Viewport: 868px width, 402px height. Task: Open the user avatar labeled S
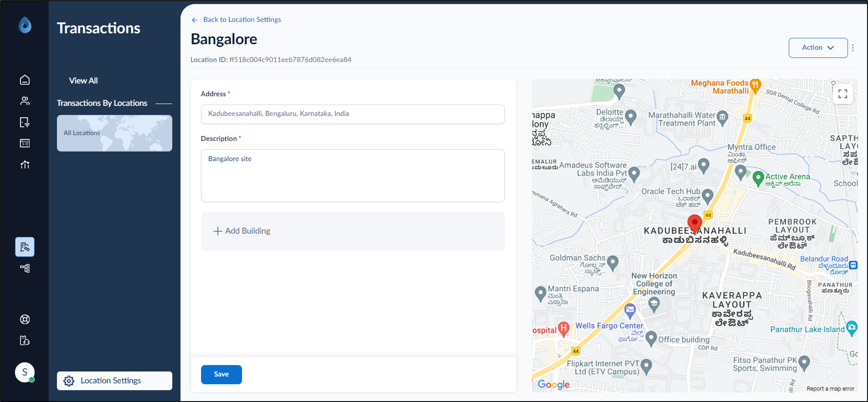coord(25,372)
